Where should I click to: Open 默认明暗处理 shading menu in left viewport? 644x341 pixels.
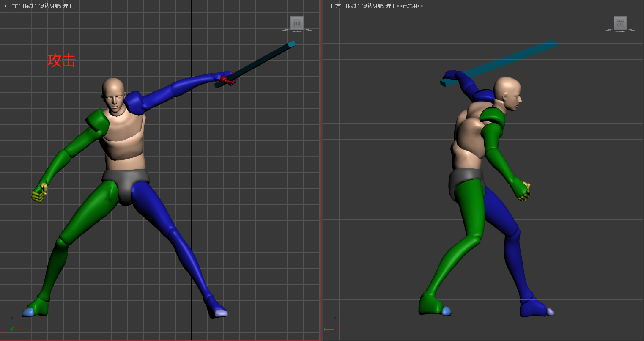pyautogui.click(x=378, y=6)
